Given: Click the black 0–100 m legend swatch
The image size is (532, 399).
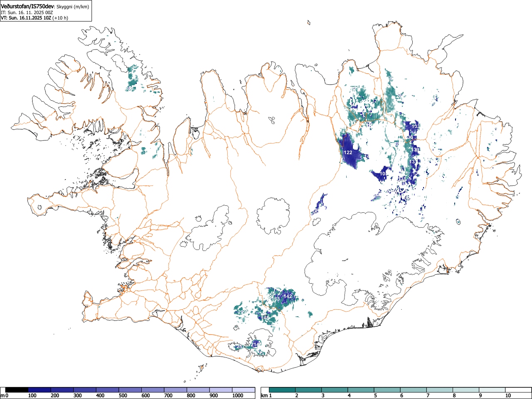Looking at the screenshot, I should point(17,390).
